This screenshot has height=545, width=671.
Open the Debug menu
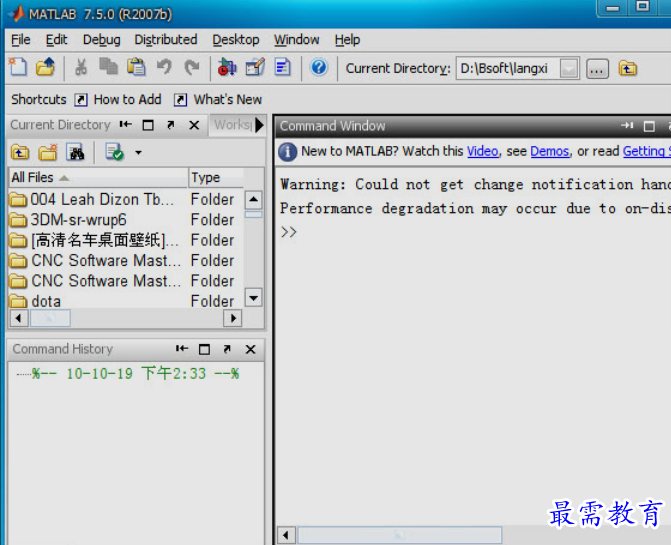pos(101,40)
